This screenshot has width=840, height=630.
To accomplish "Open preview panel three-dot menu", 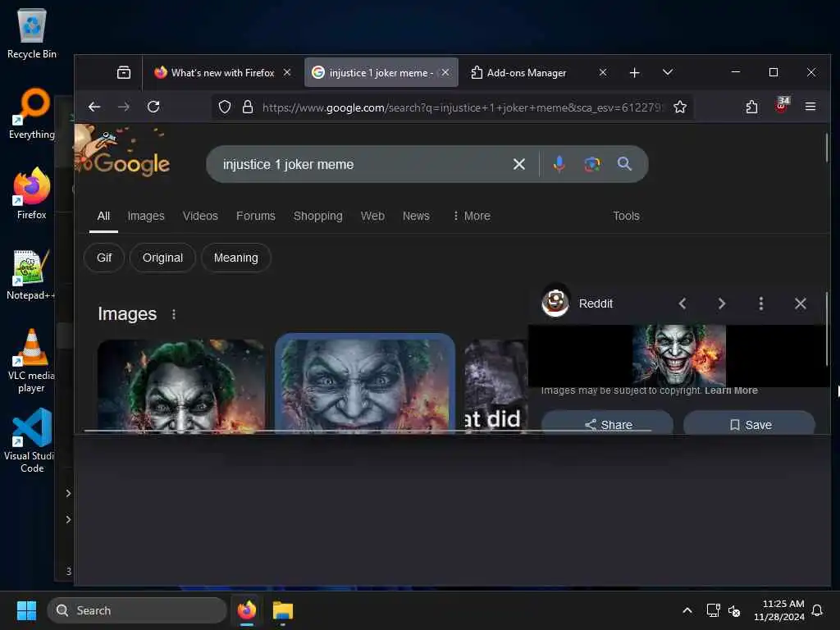I will click(x=760, y=304).
